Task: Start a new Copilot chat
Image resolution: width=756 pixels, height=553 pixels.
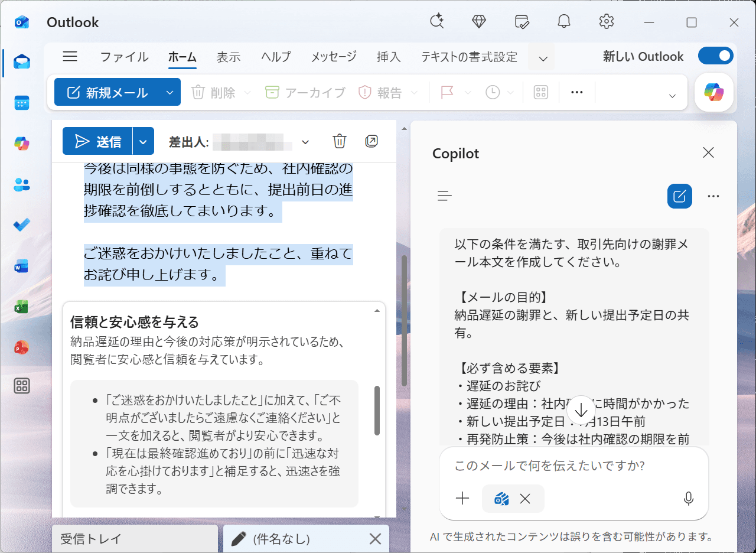Action: [680, 196]
